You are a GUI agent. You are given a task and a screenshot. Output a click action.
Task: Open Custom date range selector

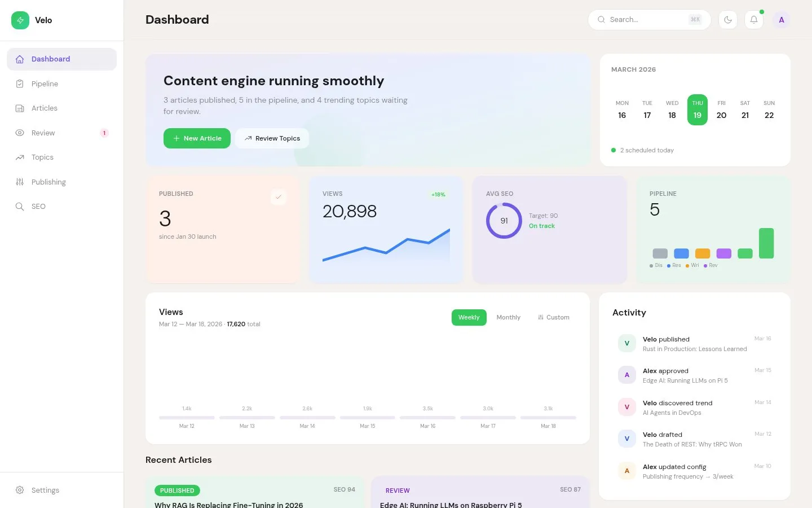click(x=553, y=317)
